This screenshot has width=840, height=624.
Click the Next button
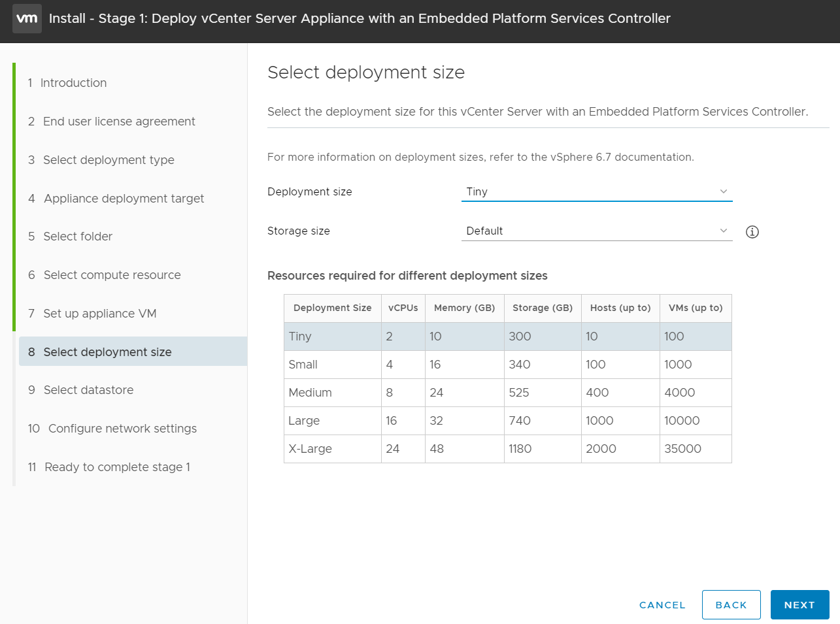(x=799, y=604)
